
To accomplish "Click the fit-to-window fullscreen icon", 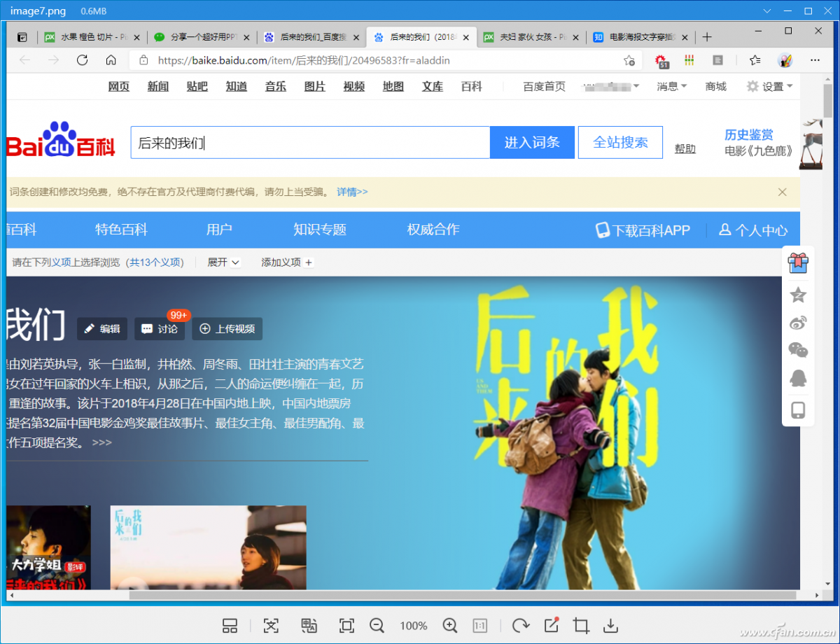I will click(346, 626).
